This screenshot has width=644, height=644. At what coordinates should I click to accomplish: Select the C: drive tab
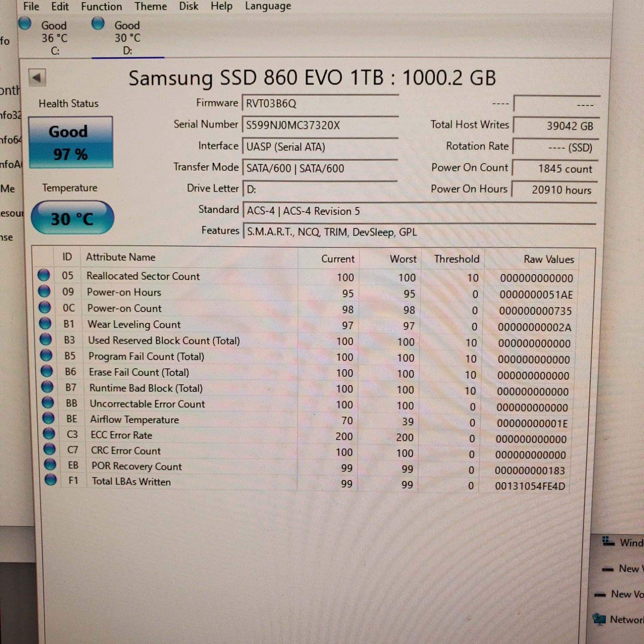54,38
